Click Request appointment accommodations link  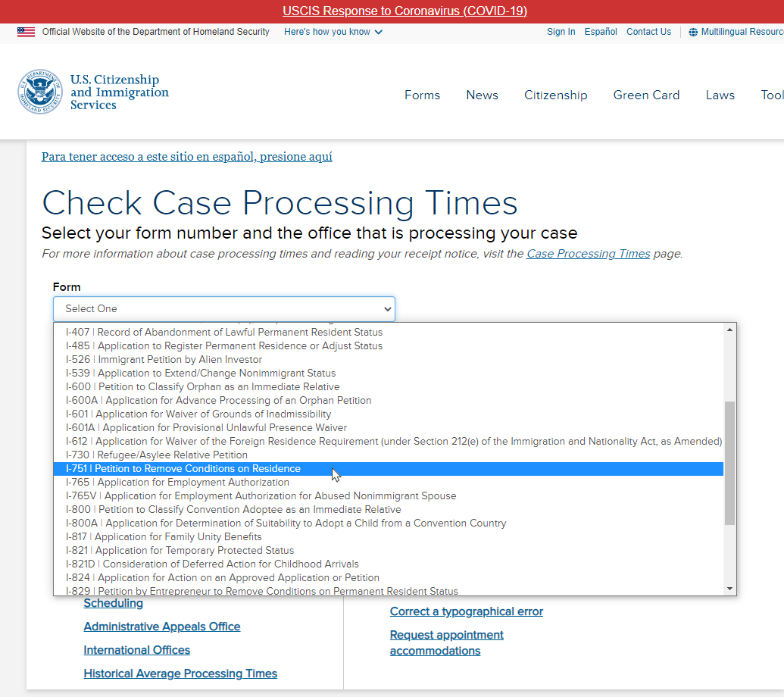coord(446,643)
